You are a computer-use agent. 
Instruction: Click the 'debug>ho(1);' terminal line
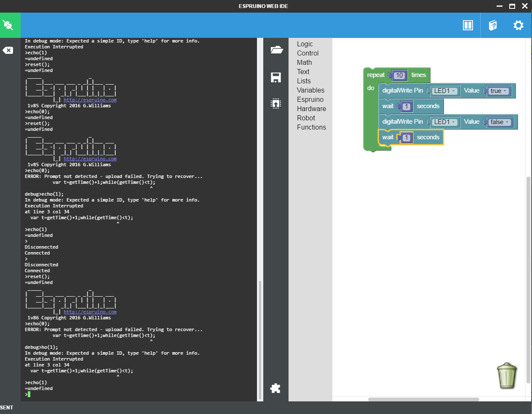pyautogui.click(x=41, y=348)
